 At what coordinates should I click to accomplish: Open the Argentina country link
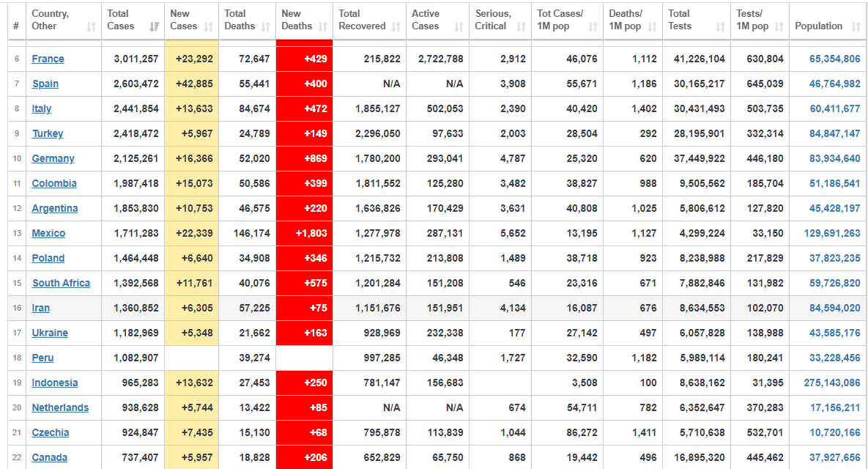55,208
